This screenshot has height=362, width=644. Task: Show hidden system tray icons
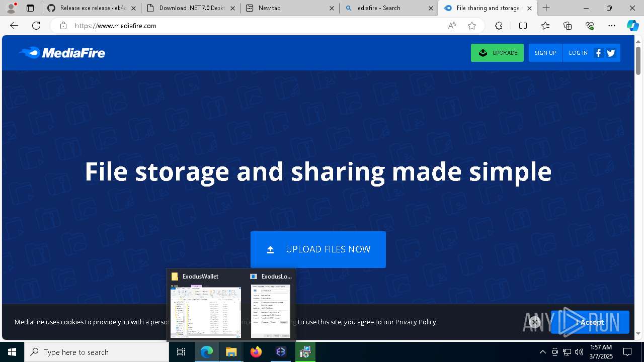tap(542, 352)
